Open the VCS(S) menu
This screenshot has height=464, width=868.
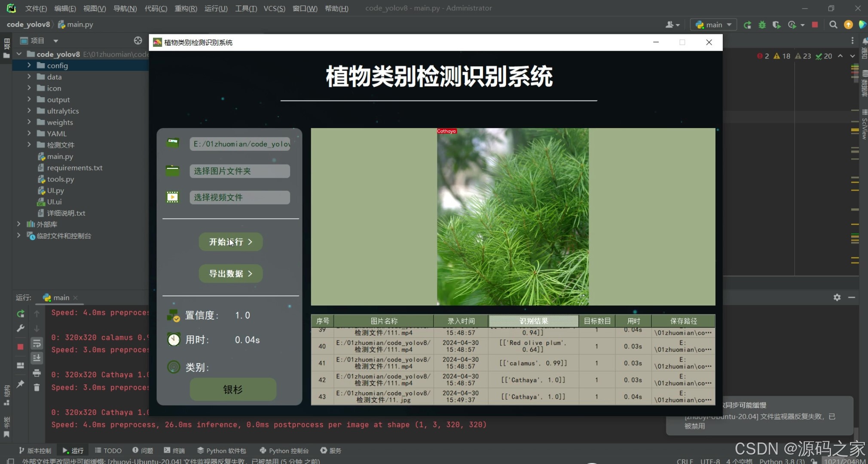click(274, 8)
